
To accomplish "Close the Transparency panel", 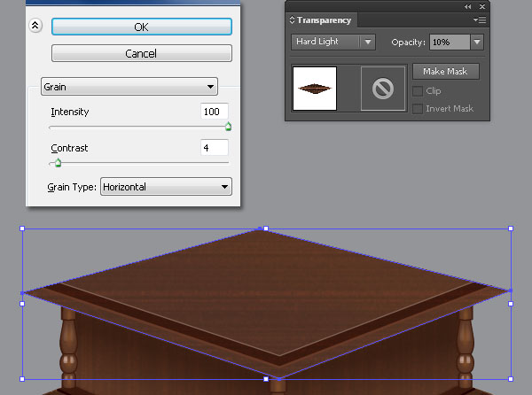I will click(x=482, y=6).
